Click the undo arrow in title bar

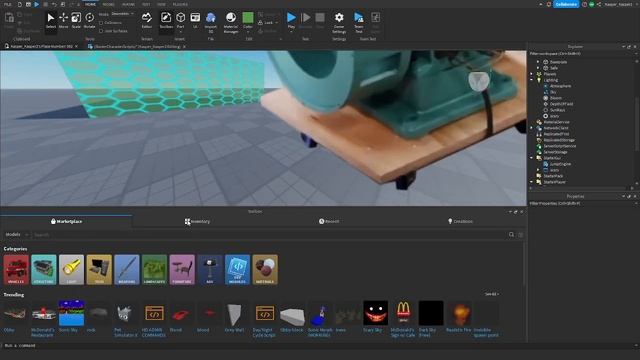(54, 4)
